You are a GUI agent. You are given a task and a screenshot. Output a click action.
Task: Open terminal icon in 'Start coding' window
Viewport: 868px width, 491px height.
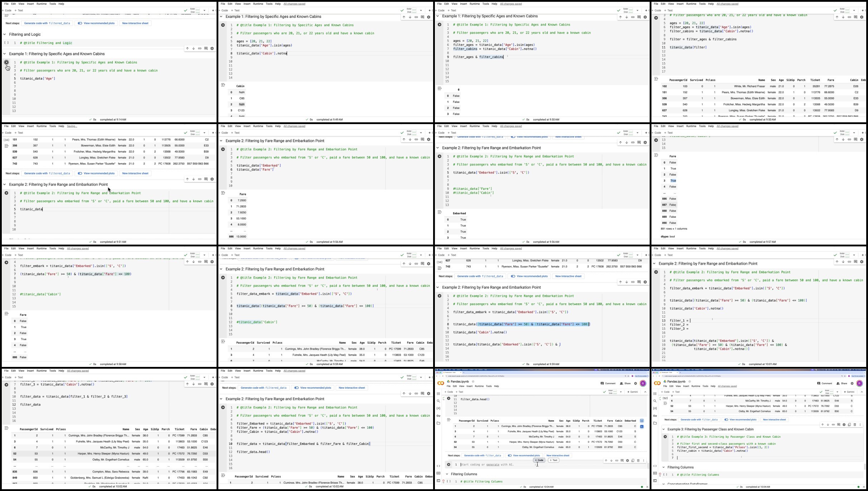[438, 481]
